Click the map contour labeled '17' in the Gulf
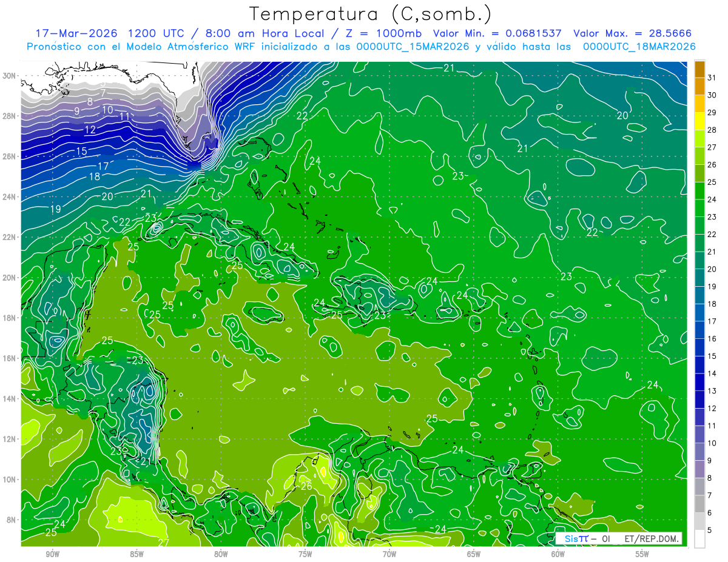The width and height of the screenshot is (728, 562). coord(104,166)
